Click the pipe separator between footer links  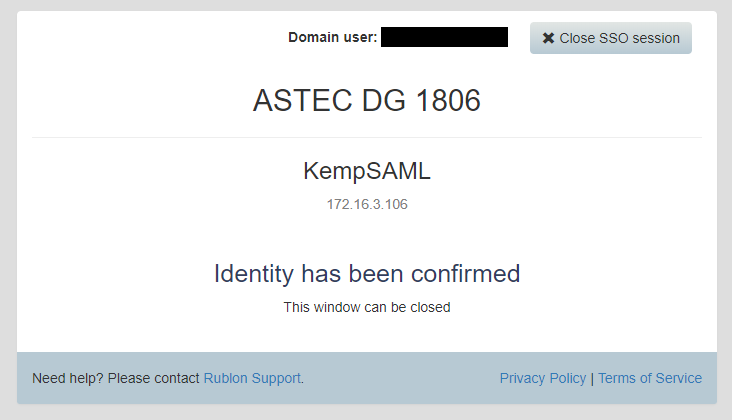click(592, 378)
